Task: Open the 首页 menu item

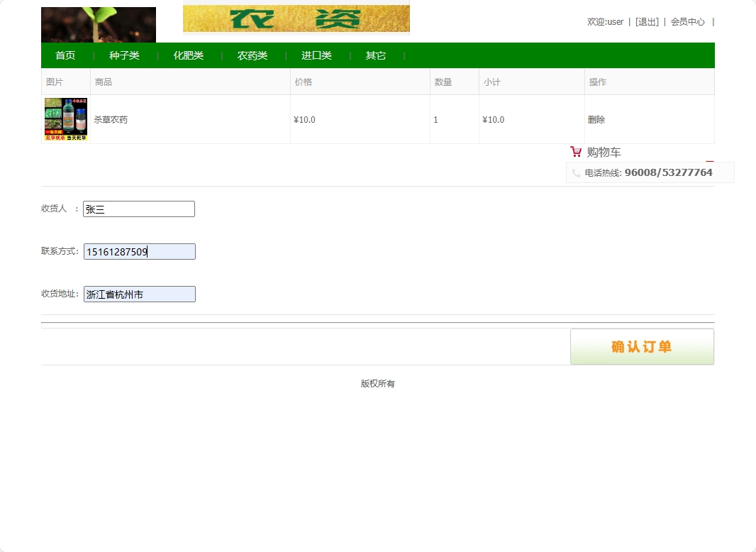Action: tap(65, 55)
